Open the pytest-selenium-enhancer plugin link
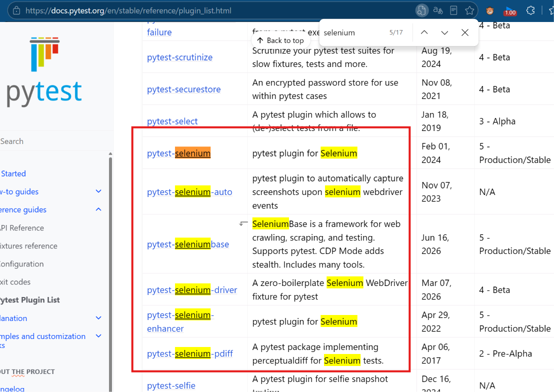Screen dimensions: 554x392 click(x=180, y=321)
